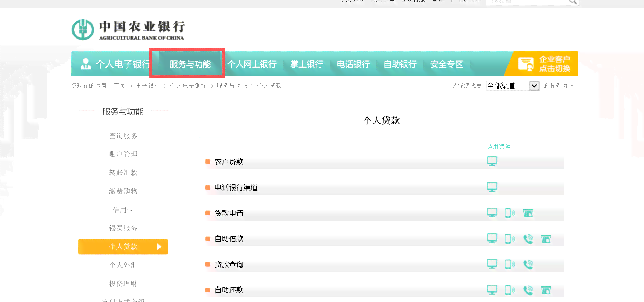Click the highlighted 个人贷款 sidebar item
Screen dimensions: 644x302
pyautogui.click(x=123, y=246)
